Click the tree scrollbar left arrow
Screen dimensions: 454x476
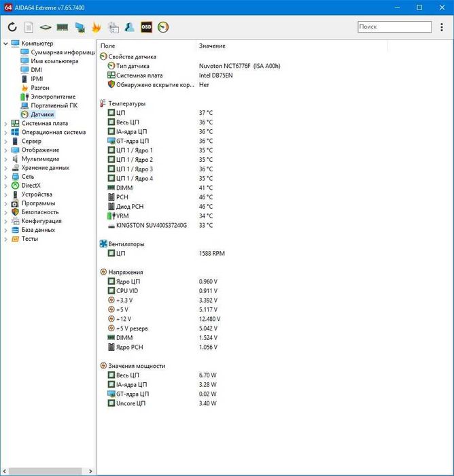[x=4, y=471]
